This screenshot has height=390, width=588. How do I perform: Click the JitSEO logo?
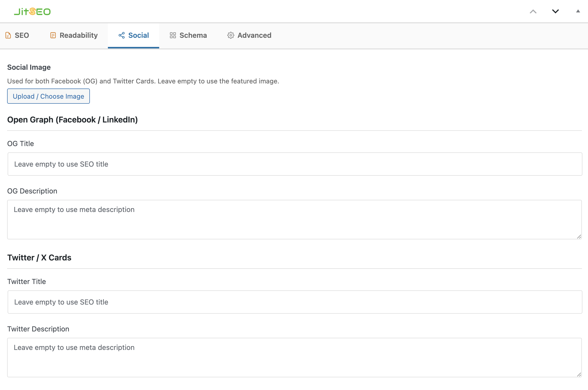(x=32, y=12)
